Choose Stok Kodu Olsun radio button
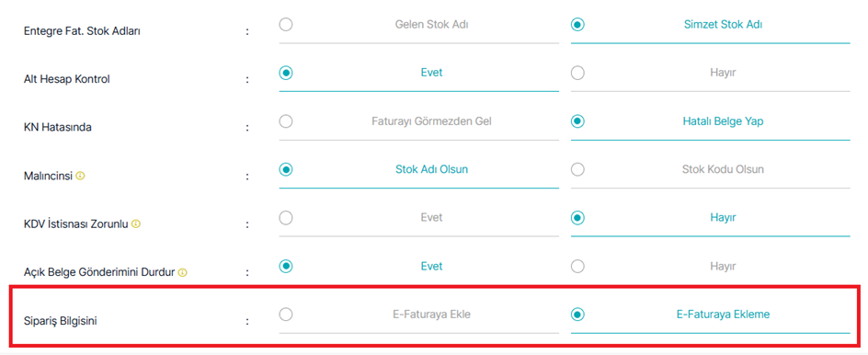This screenshot has width=868, height=355. [x=577, y=169]
